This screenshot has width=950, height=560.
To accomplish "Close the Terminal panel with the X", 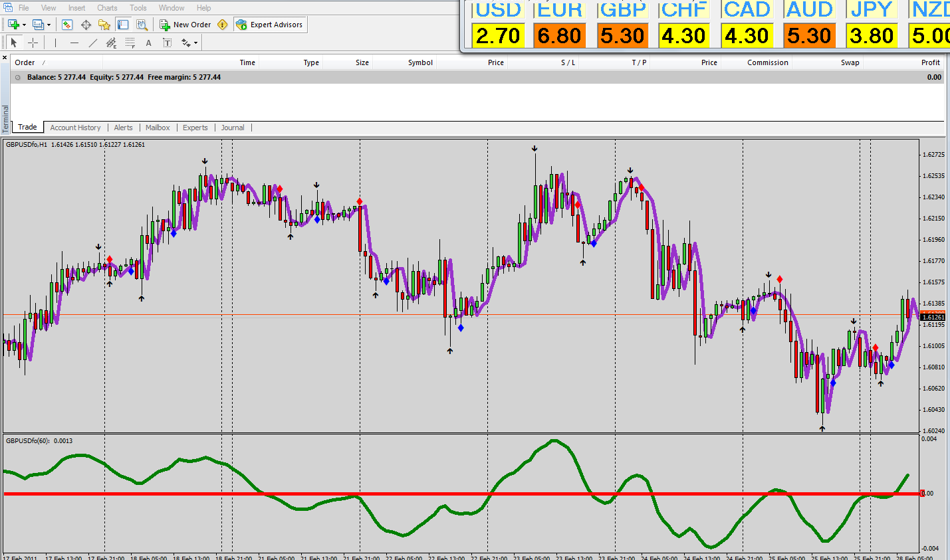I will 6,58.
